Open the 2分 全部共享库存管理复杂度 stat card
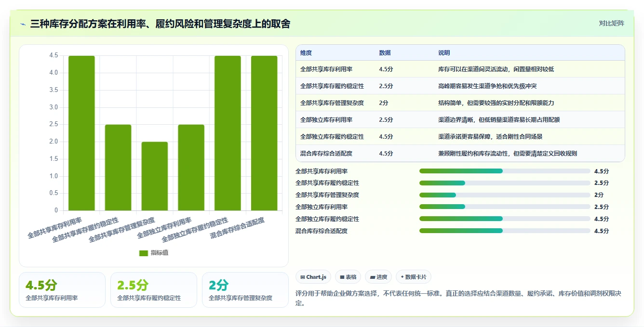The height and width of the screenshot is (327, 644). (x=245, y=290)
